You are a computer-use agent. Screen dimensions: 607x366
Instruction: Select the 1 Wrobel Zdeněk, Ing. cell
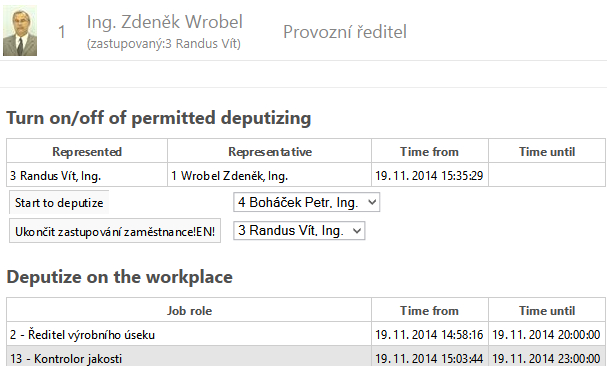pyautogui.click(x=270, y=175)
